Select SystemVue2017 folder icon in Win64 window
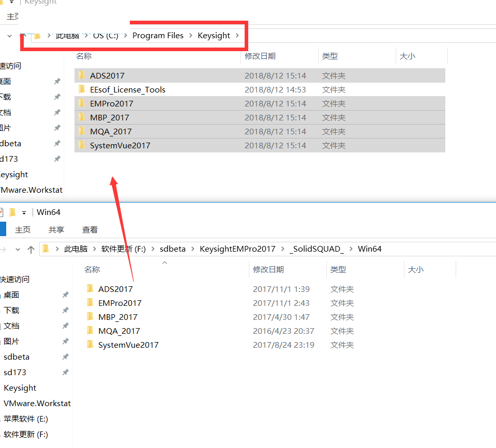The height and width of the screenshot is (448, 496). [x=90, y=344]
